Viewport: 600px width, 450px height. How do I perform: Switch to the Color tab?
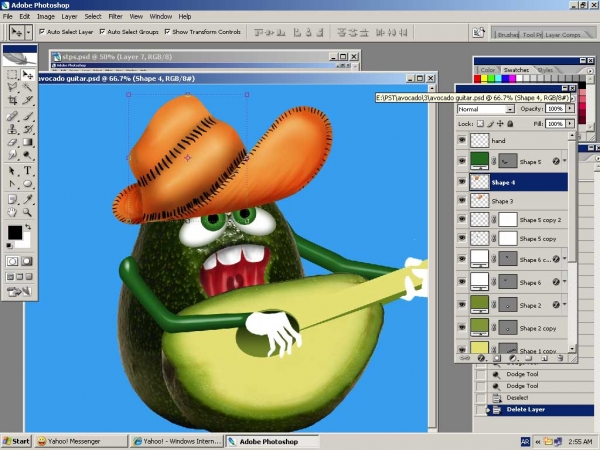point(488,70)
